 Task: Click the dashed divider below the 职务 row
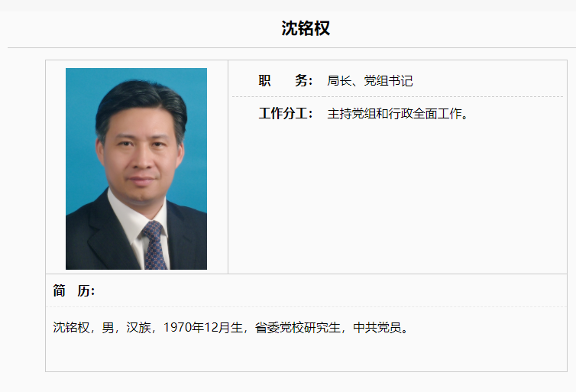click(x=397, y=96)
